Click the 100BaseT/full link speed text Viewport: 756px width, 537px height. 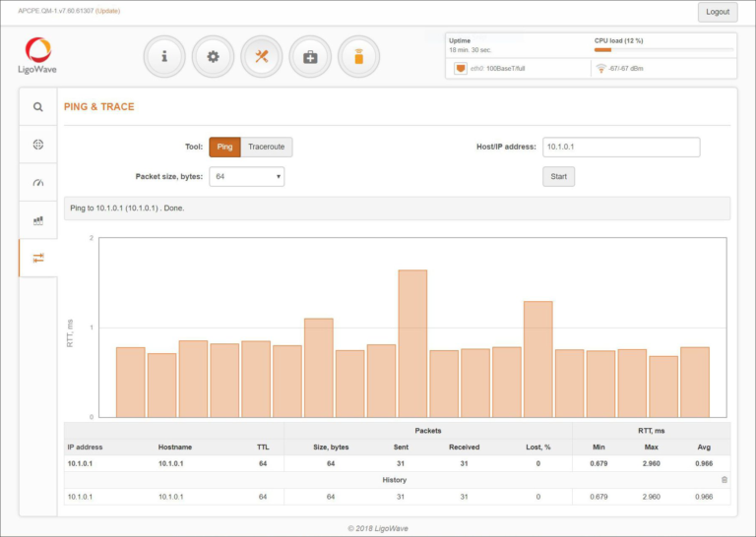click(505, 69)
